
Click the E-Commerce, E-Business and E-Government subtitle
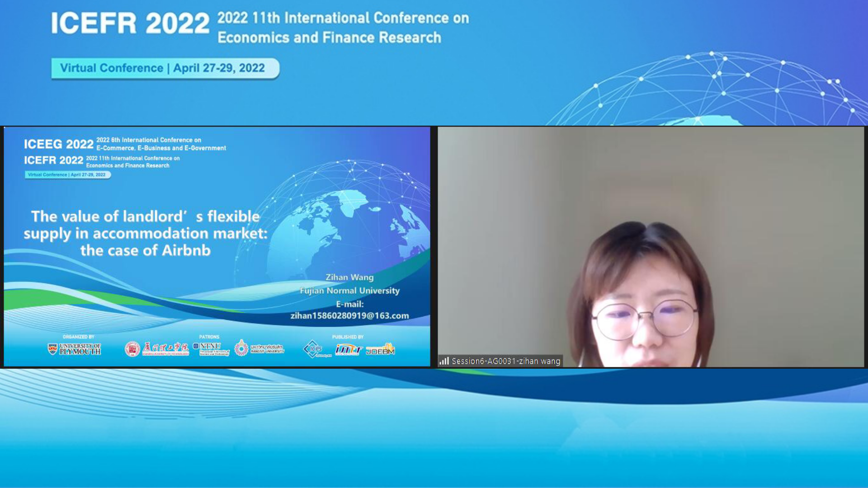pyautogui.click(x=161, y=148)
